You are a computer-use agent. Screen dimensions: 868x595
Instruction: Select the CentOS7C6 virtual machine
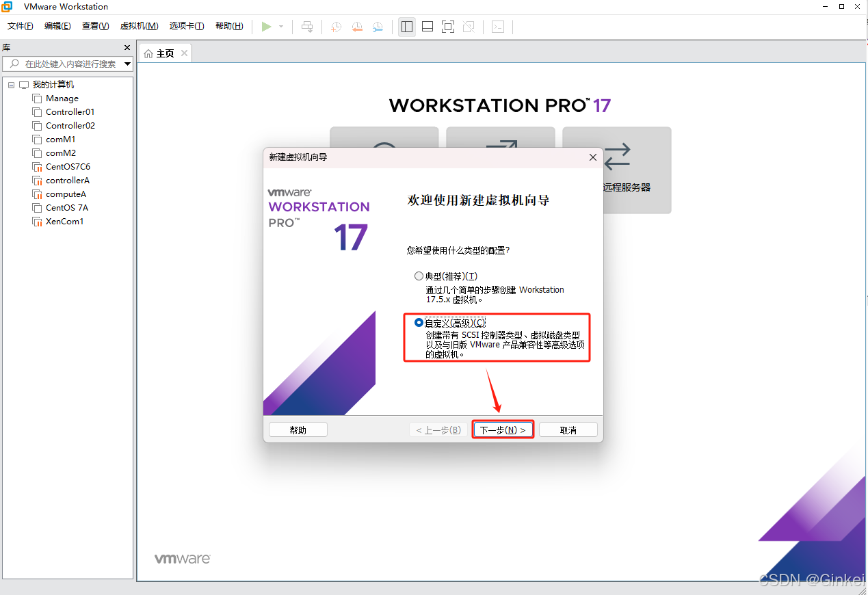tap(68, 167)
